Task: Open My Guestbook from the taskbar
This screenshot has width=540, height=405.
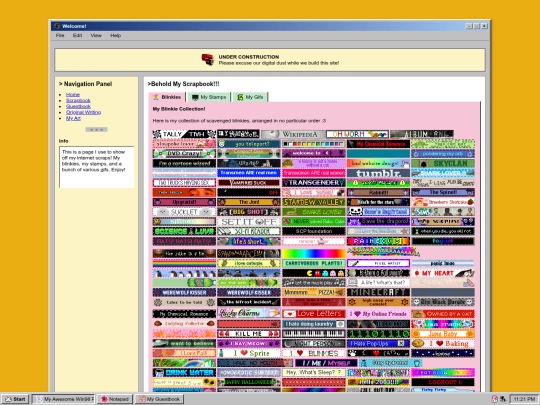Action: coord(159,399)
